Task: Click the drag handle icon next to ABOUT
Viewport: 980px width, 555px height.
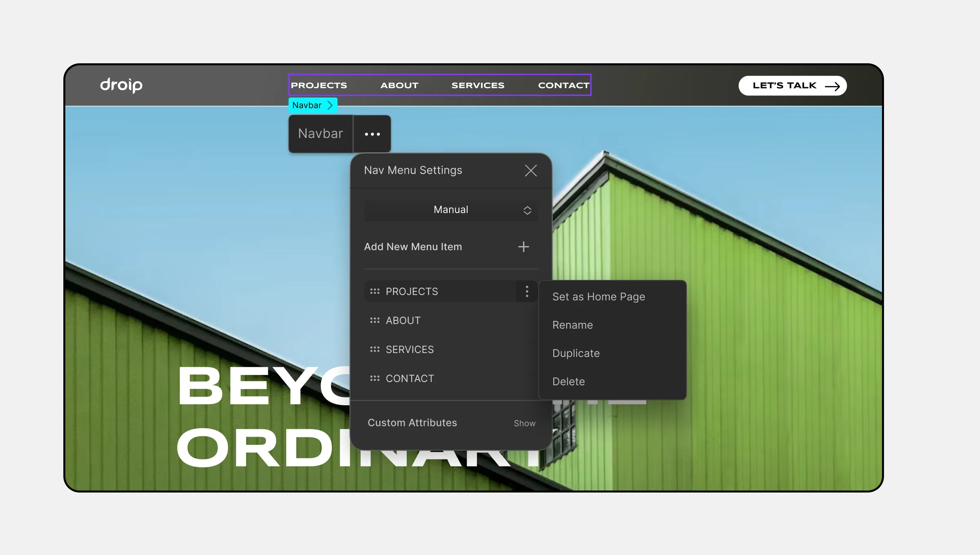Action: 374,320
